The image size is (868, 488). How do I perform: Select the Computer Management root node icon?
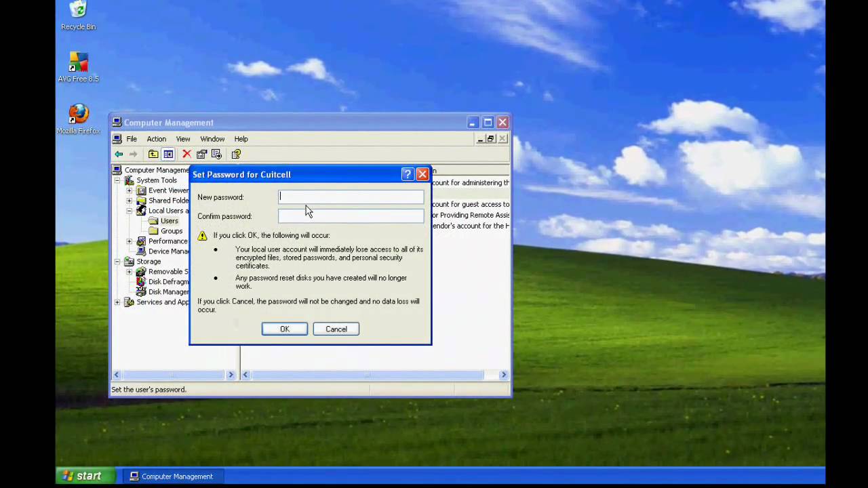[117, 170]
